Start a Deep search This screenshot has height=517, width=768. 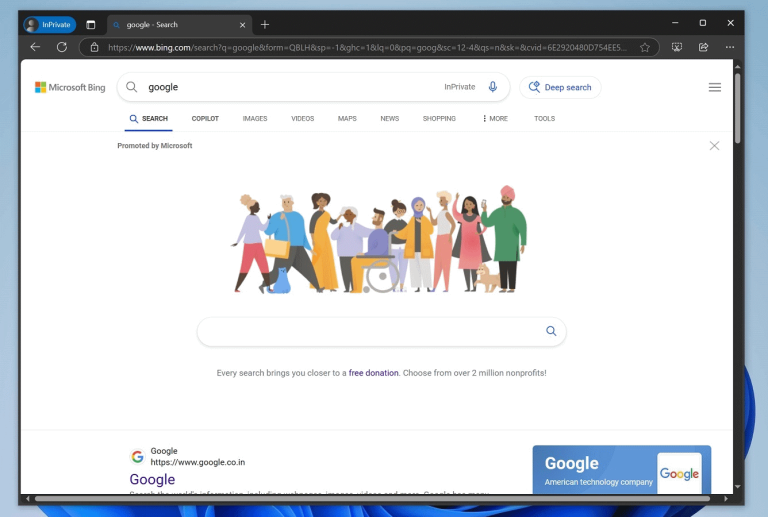tap(560, 87)
